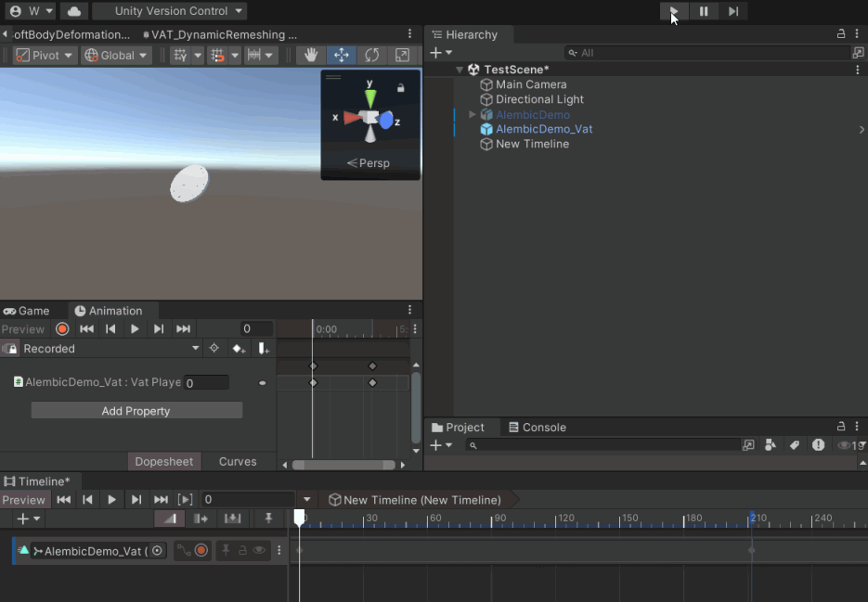
Task: Switch to Curves view
Action: pos(238,461)
